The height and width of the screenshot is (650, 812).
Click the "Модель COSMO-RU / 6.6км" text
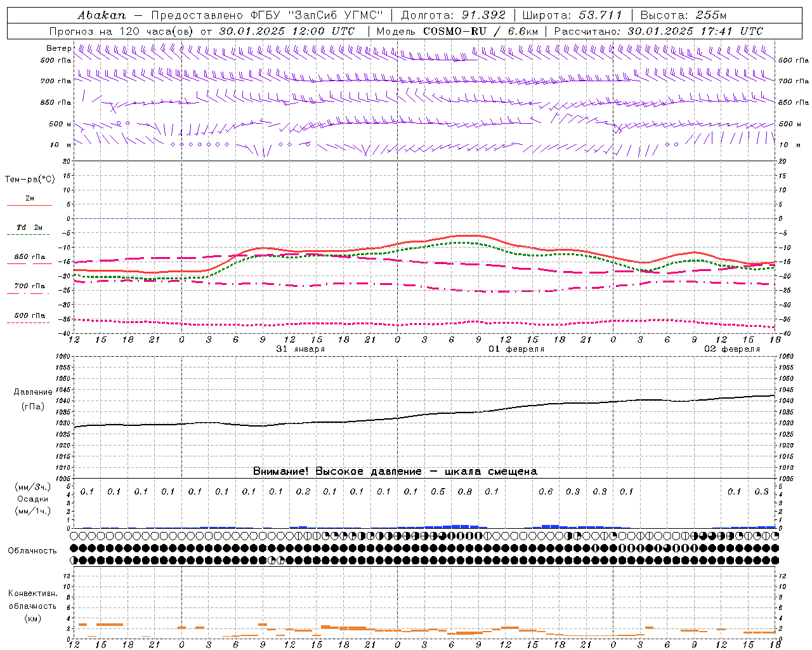457,31
